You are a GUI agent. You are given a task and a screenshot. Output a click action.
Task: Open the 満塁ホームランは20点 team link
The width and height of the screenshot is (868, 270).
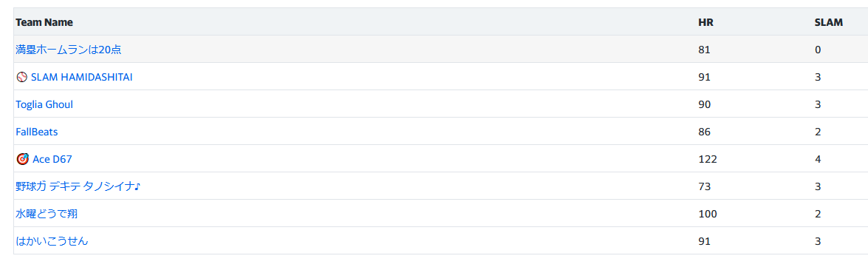(69, 50)
